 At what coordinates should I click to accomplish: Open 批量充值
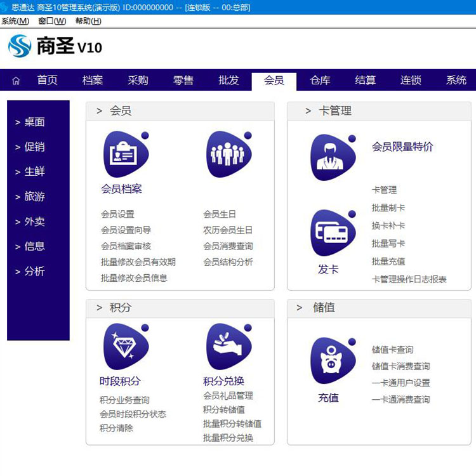pyautogui.click(x=388, y=261)
